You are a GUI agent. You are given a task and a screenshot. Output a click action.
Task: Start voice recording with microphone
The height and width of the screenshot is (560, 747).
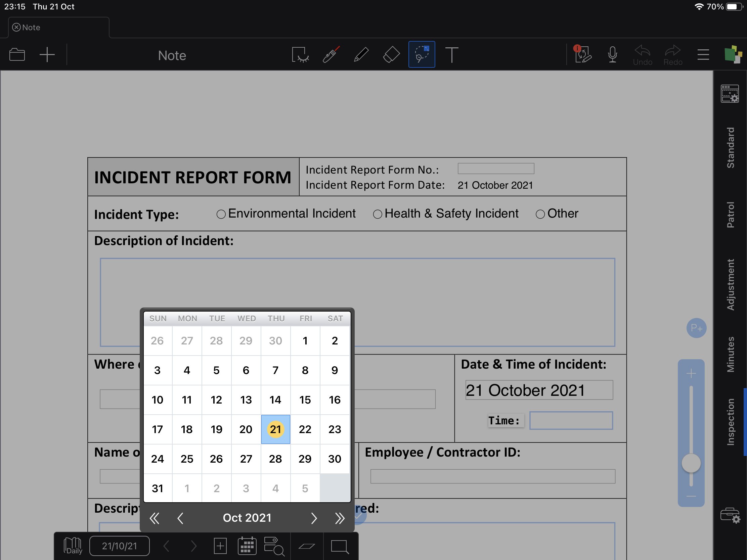(612, 55)
